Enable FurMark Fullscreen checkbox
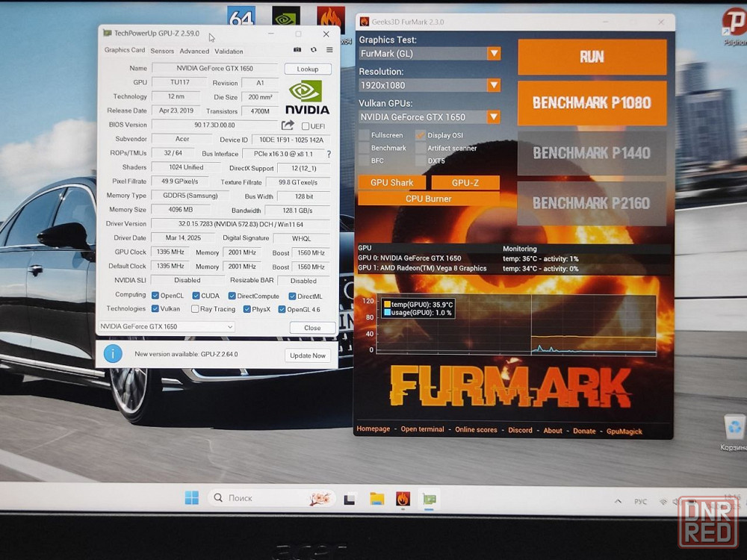Viewport: 747px width, 560px height. (364, 135)
